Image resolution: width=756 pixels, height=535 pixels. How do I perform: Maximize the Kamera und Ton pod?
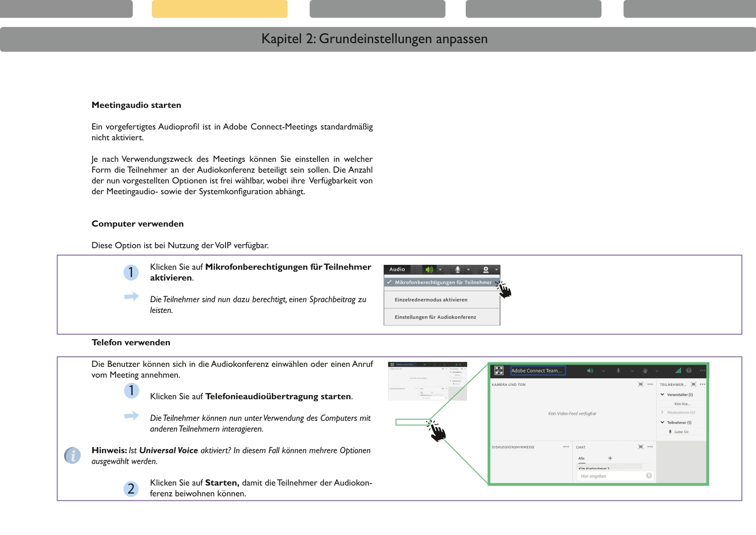641,384
